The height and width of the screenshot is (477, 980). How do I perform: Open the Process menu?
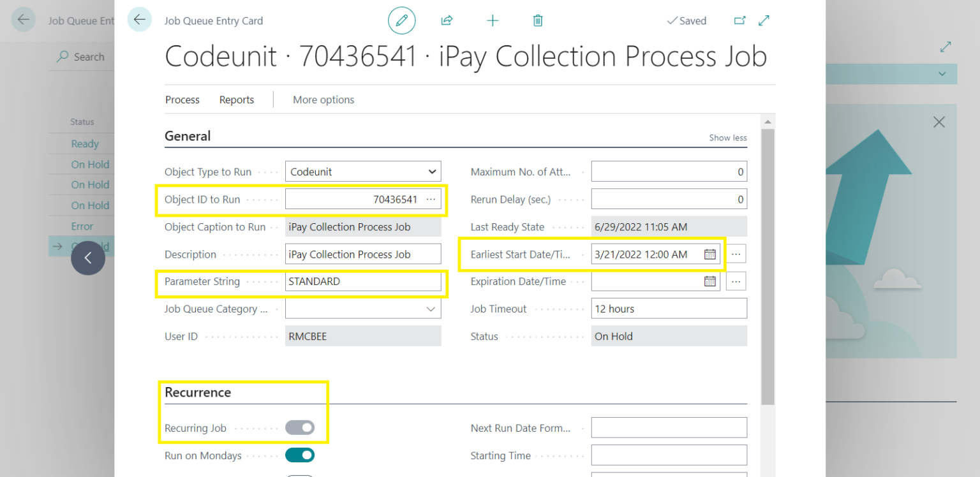coord(182,99)
